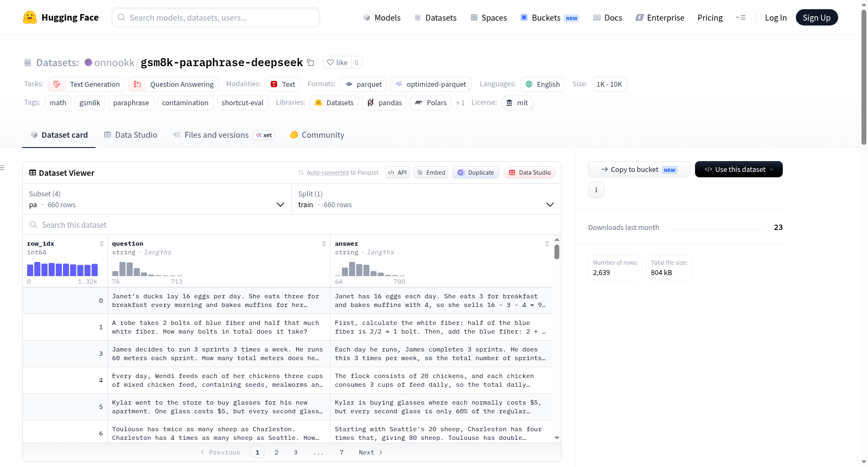Click the Hugging Face logo icon
The width and height of the screenshot is (868, 467).
[30, 17]
